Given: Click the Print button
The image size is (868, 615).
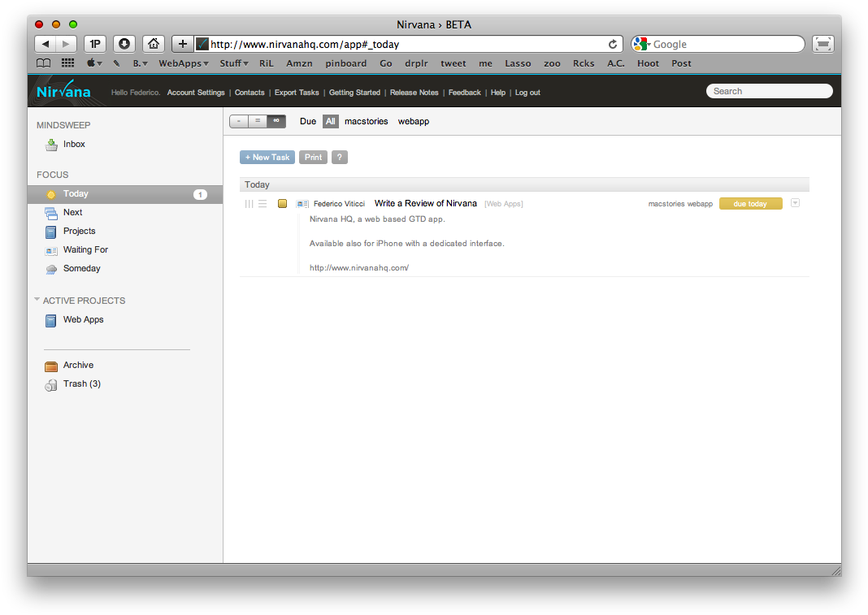Looking at the screenshot, I should pos(314,158).
